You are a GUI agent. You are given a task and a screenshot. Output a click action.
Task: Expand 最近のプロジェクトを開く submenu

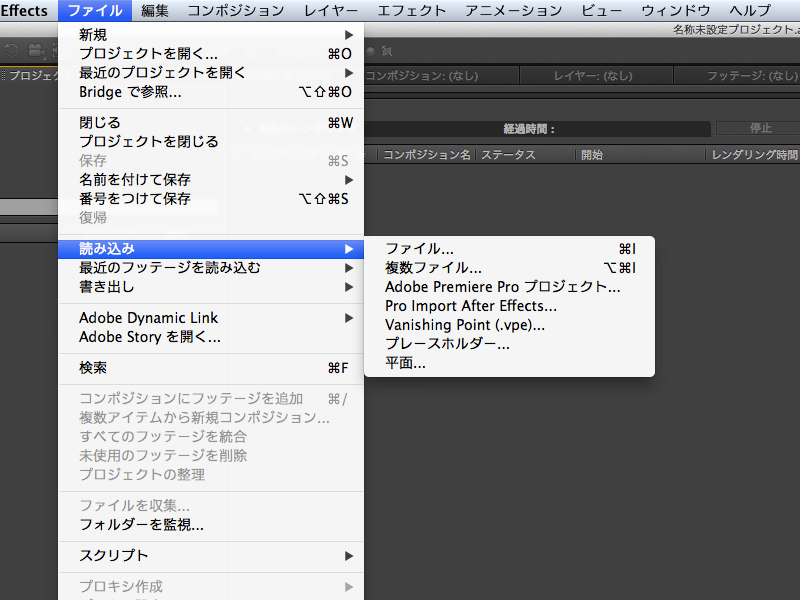pyautogui.click(x=211, y=72)
